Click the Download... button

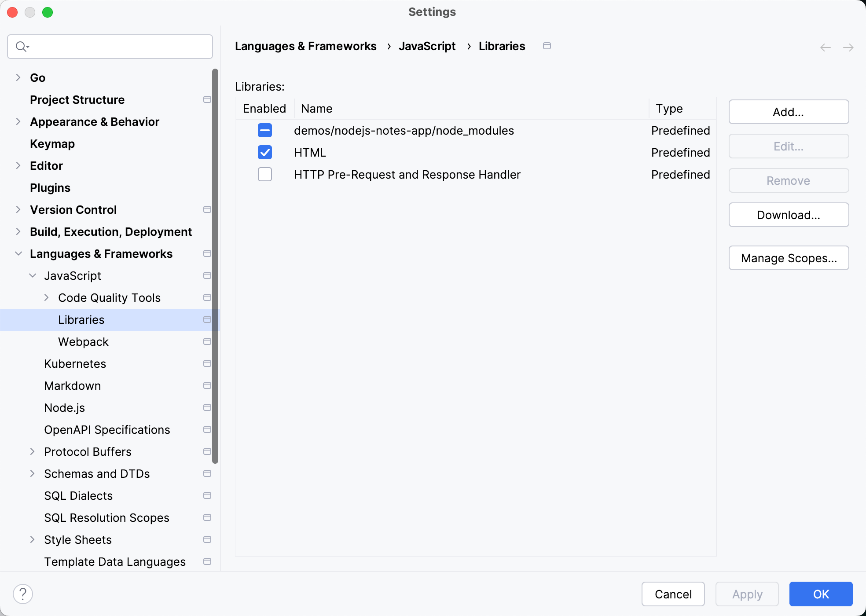coord(788,215)
